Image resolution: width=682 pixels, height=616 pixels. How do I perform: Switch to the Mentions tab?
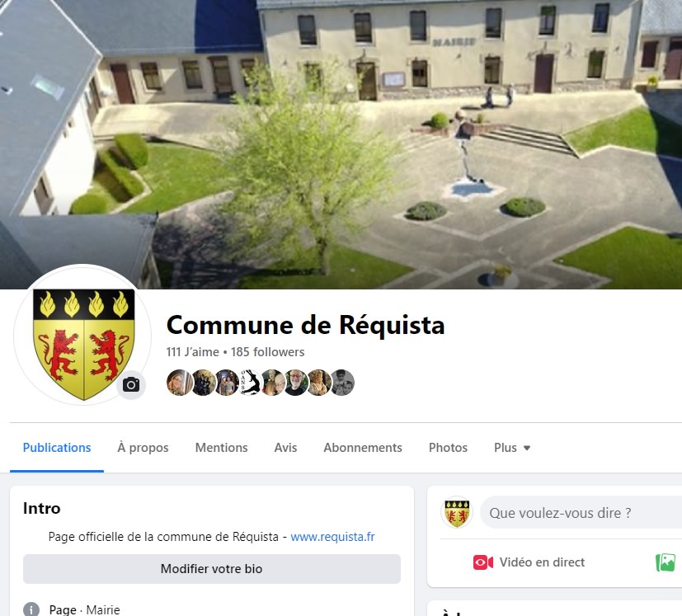tap(221, 448)
